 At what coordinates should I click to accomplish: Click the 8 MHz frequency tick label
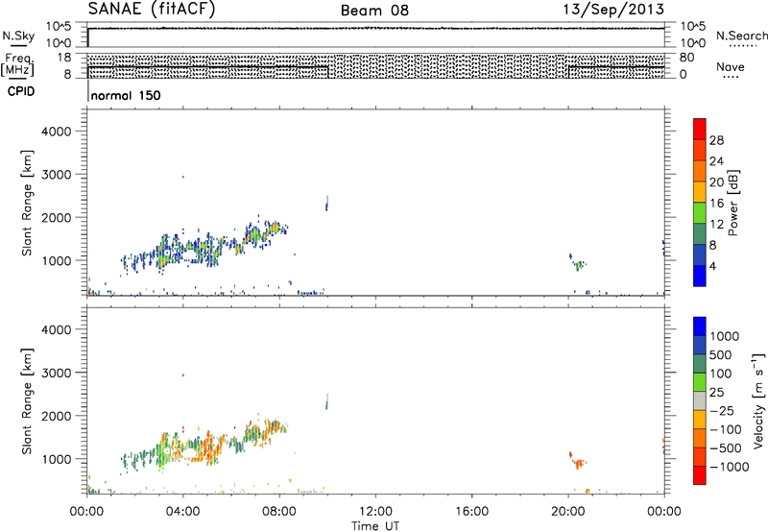pyautogui.click(x=67, y=75)
